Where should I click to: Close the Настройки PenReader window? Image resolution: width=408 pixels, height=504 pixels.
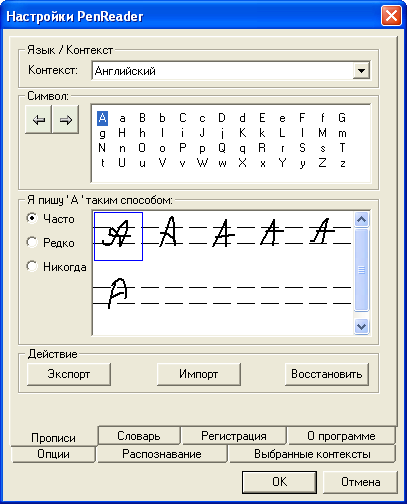[391, 16]
